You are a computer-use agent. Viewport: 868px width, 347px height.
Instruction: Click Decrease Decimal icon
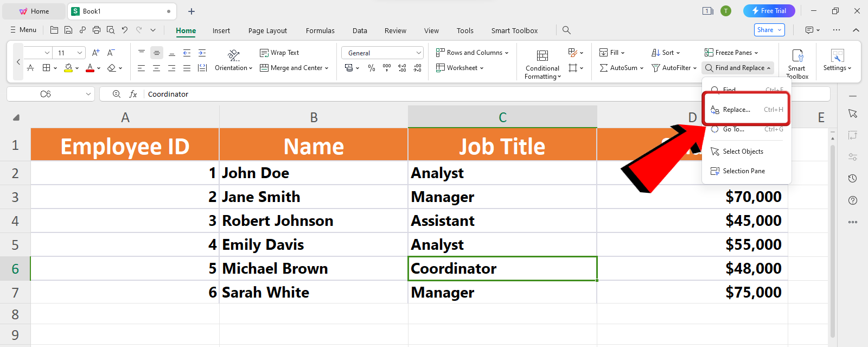click(x=417, y=68)
